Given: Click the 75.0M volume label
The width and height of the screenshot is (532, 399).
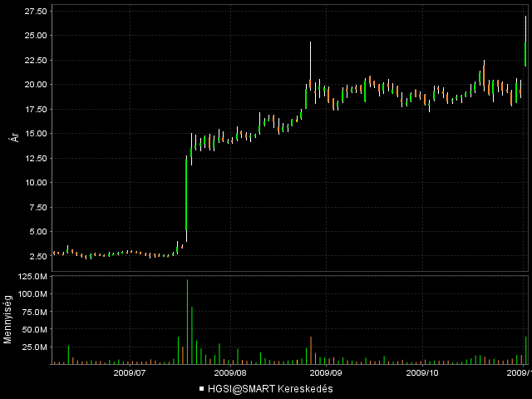Looking at the screenshot, I should coord(34,312).
